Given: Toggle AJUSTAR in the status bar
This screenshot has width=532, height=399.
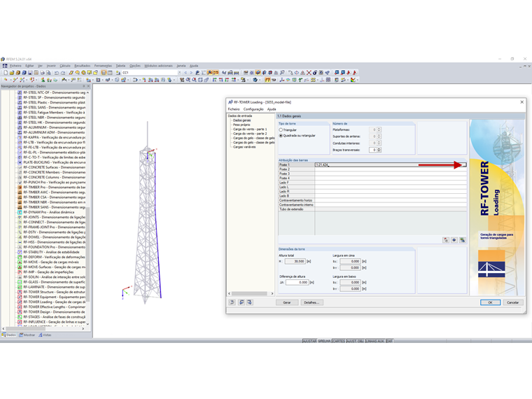Looking at the screenshot, I should 309,341.
